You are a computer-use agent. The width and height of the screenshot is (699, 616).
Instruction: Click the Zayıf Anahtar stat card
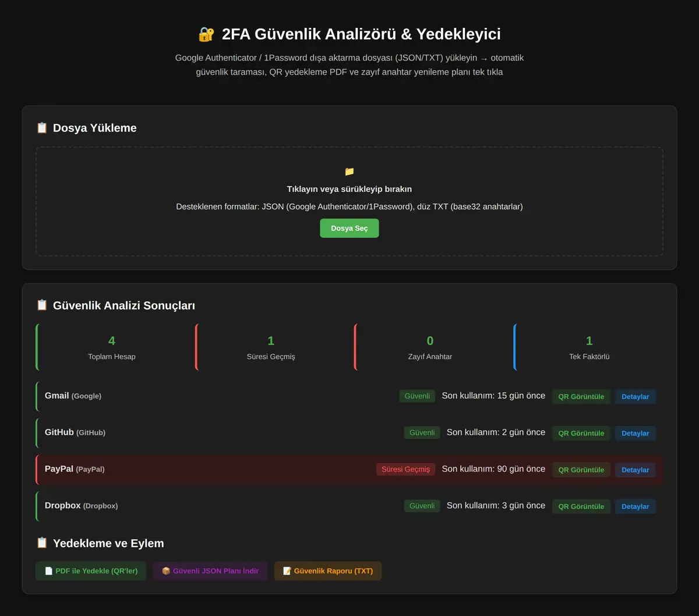pos(429,347)
